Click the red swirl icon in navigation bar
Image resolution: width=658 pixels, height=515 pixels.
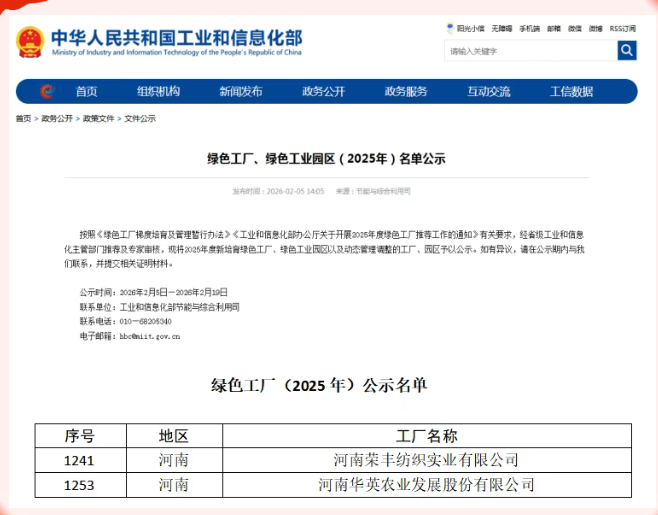(45, 92)
